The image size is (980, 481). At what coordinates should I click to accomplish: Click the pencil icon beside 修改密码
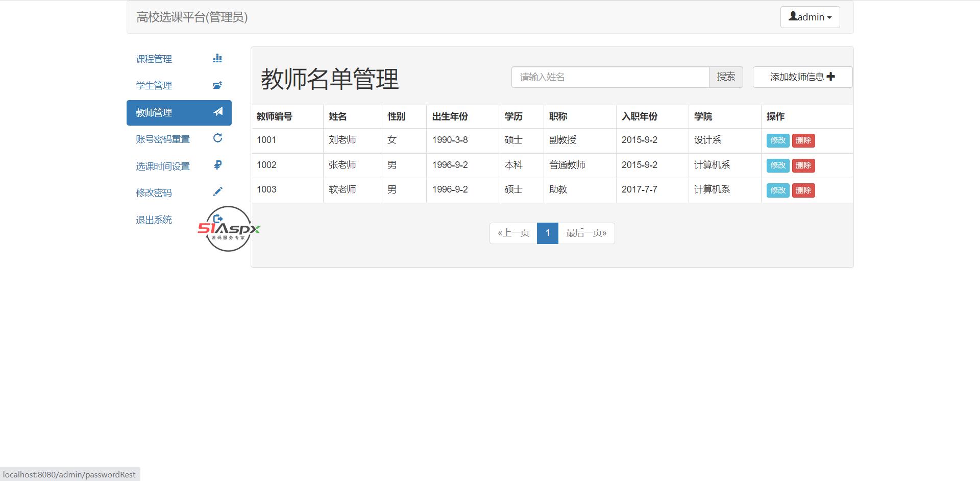pyautogui.click(x=217, y=191)
